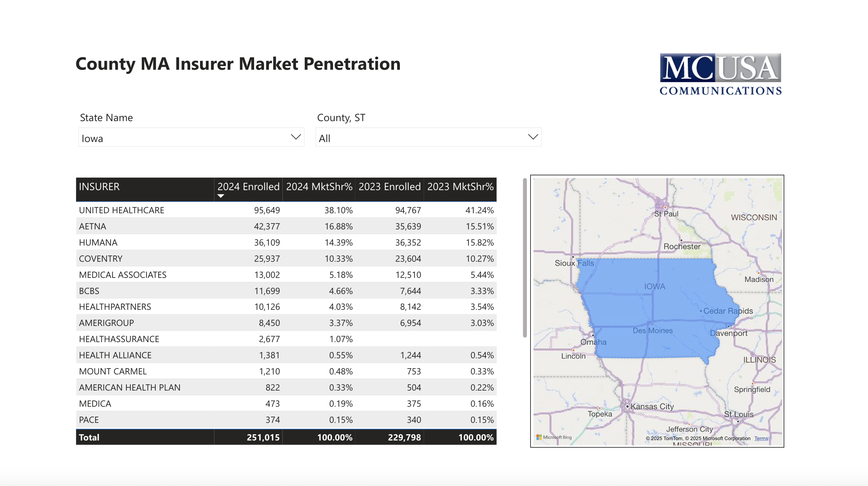The height and width of the screenshot is (486, 868).
Task: Select the HUMANA insurer row
Action: click(286, 242)
